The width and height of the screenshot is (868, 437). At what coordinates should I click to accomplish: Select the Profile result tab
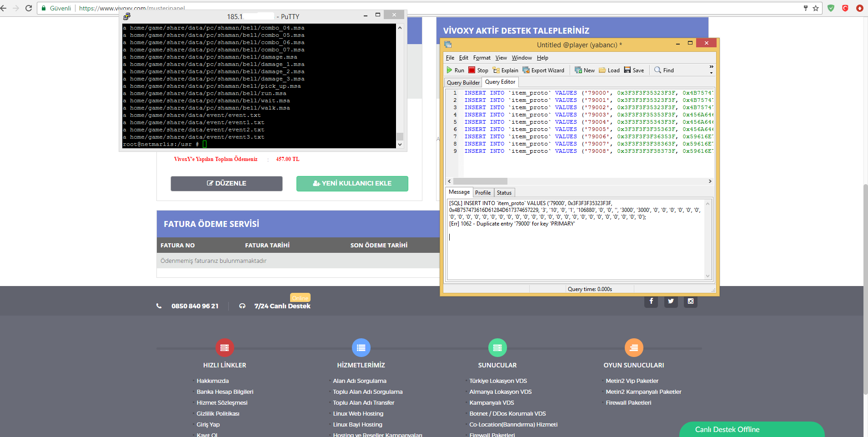pyautogui.click(x=483, y=192)
